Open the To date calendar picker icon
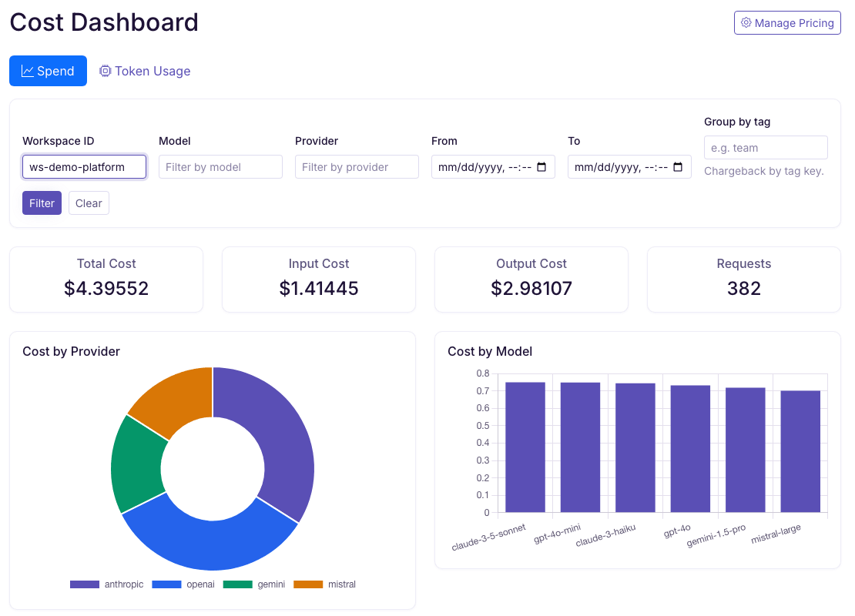This screenshot has width=855, height=616. 678,167
